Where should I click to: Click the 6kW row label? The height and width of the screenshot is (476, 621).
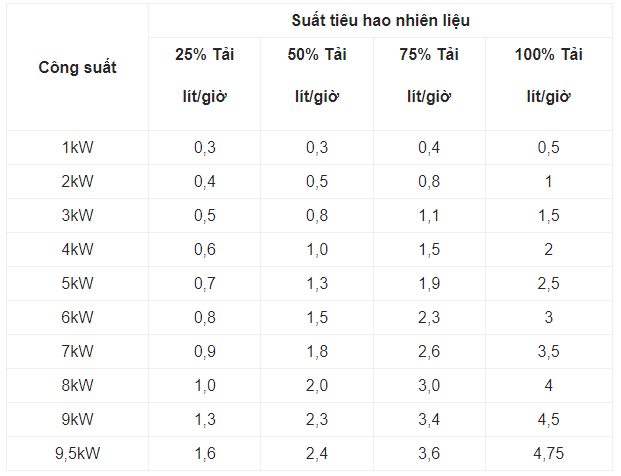[77, 317]
